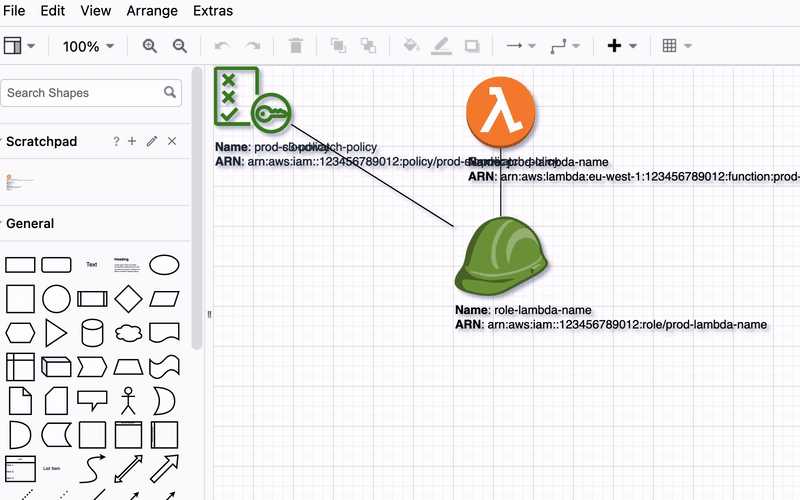Open the Arrange menu
800x500 pixels.
pyautogui.click(x=152, y=11)
